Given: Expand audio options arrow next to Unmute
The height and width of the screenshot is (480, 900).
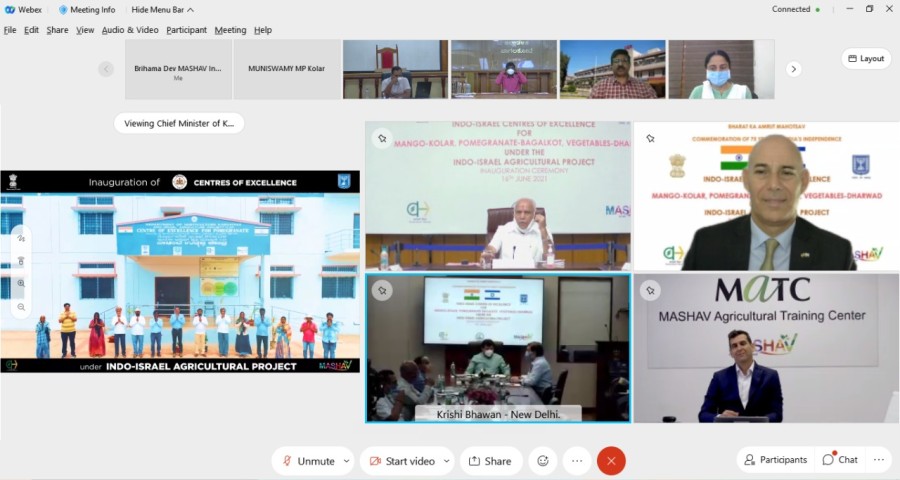Looking at the screenshot, I should tap(347, 461).
